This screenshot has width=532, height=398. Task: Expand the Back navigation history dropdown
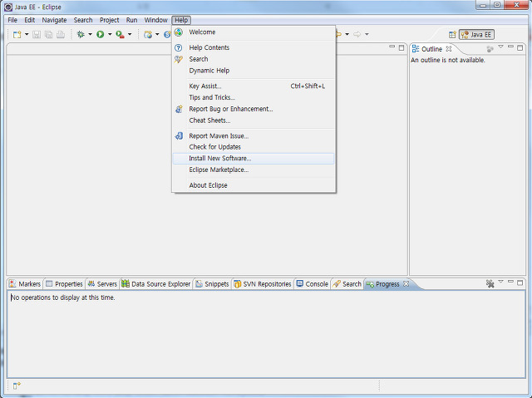(347, 34)
